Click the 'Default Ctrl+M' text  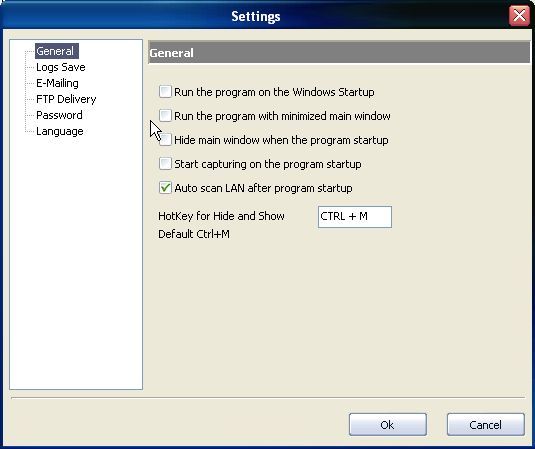(194, 234)
